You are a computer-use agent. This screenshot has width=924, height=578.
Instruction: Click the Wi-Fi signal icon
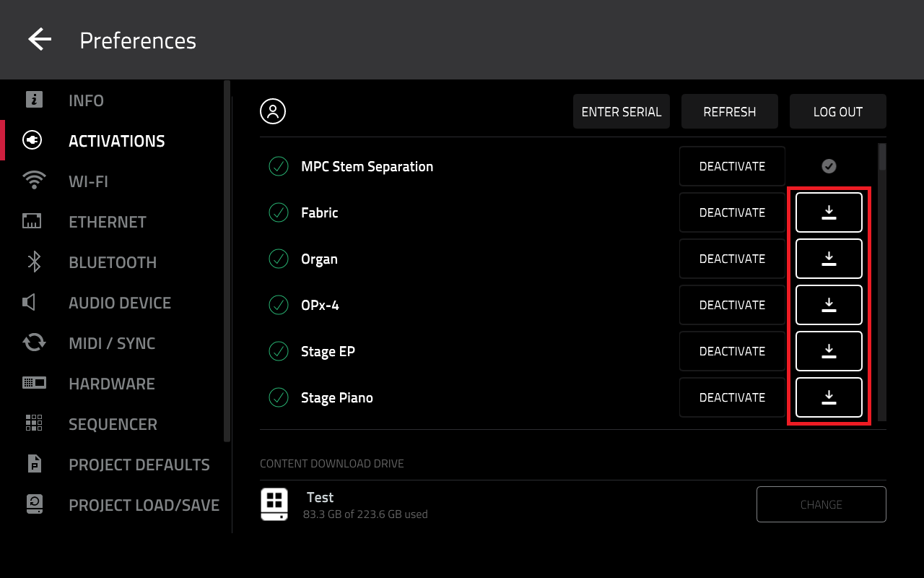pos(34,181)
